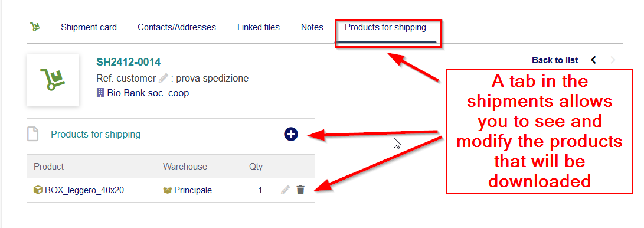Open the Shipment card tab
Image resolution: width=644 pixels, height=228 pixels.
coord(89,28)
